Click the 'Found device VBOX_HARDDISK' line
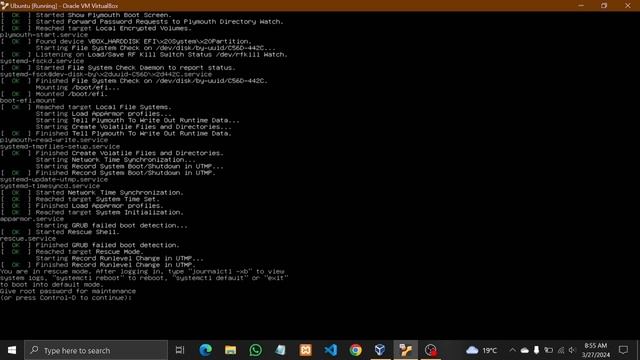The image size is (640, 360). (x=126, y=42)
